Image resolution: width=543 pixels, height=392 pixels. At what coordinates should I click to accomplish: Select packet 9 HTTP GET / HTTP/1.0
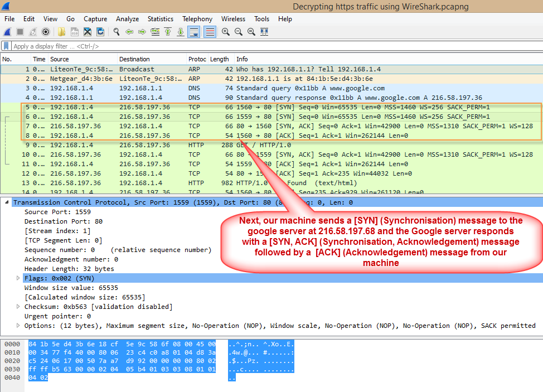click(271, 145)
